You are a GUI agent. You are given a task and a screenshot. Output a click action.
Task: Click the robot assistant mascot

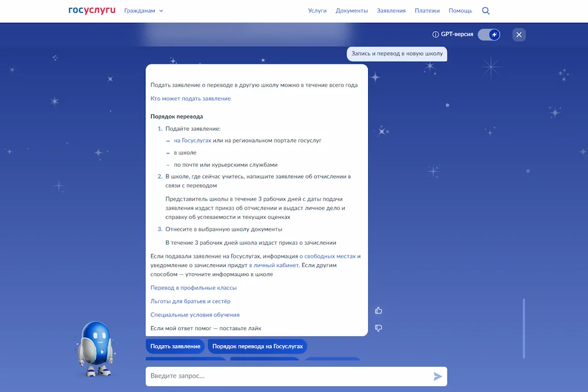pyautogui.click(x=96, y=349)
